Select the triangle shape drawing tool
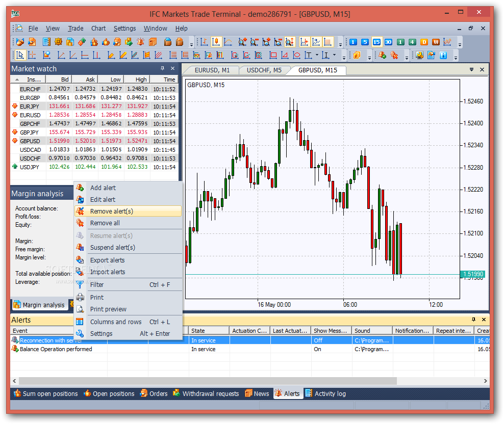This screenshot has height=424, width=504. click(x=285, y=55)
